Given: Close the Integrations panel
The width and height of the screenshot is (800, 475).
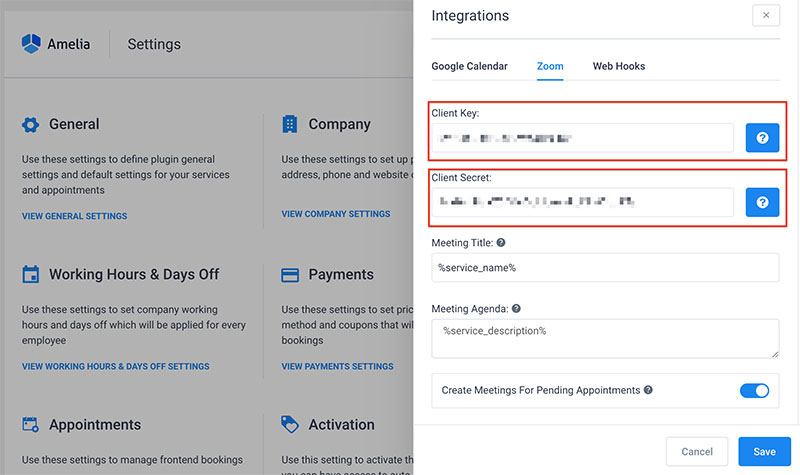Looking at the screenshot, I should (766, 15).
